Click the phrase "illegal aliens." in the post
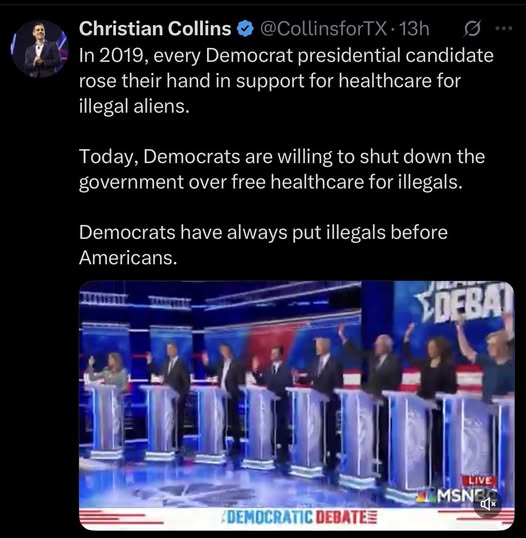The width and height of the screenshot is (526, 538). coord(134,106)
